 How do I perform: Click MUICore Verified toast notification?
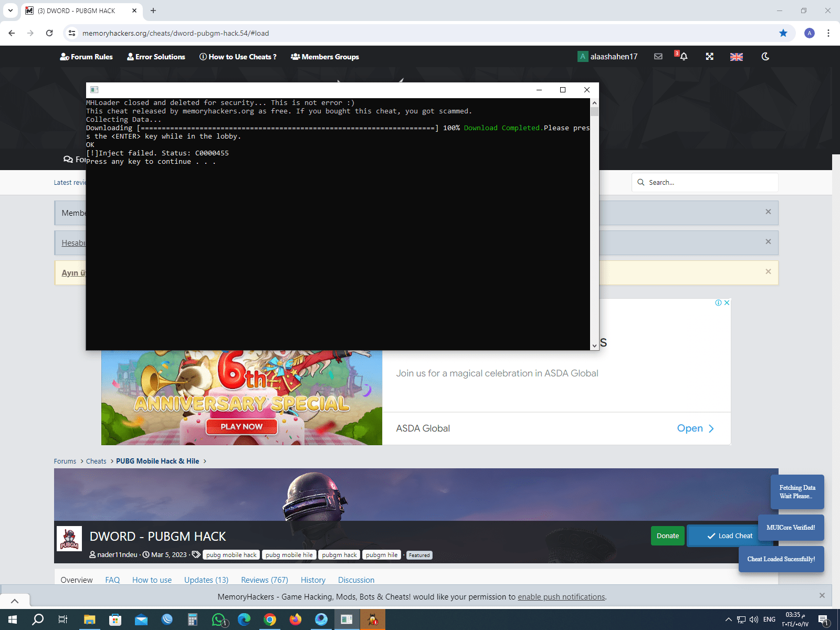click(791, 528)
